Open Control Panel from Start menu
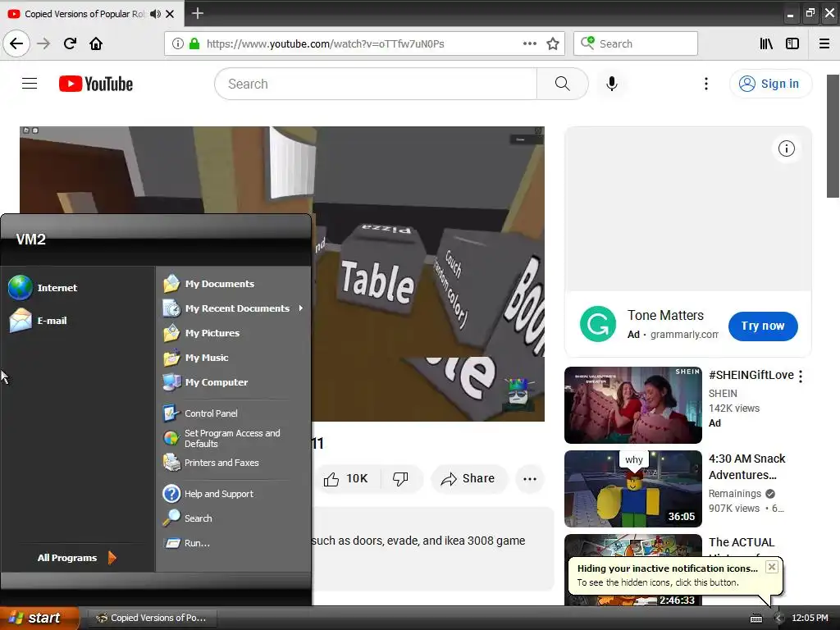This screenshot has height=630, width=840. (200, 413)
